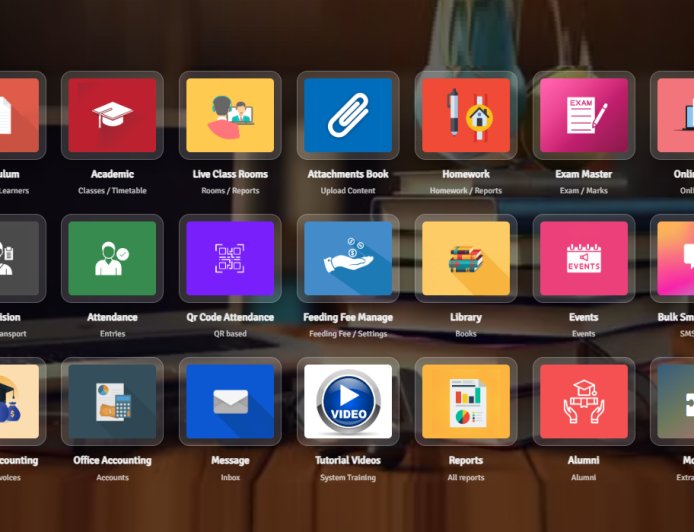Click 'Rooms / Reports' subtitle

click(x=230, y=191)
